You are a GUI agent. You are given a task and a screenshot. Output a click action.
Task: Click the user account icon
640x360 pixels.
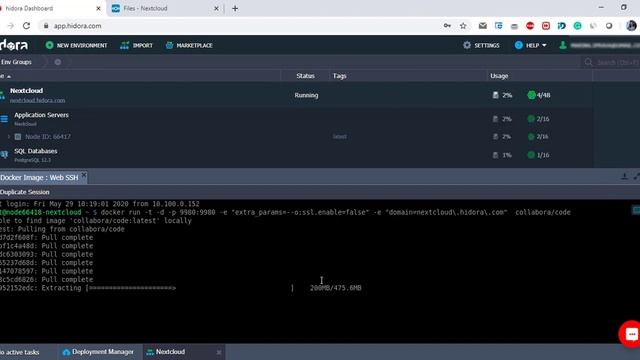coord(563,45)
